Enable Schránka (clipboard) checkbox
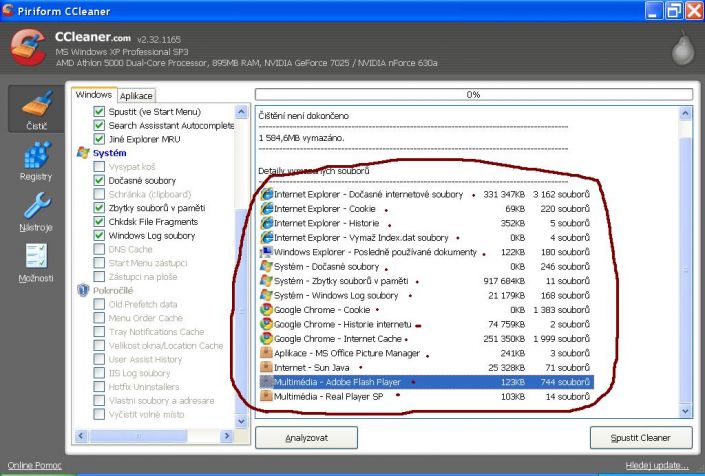This screenshot has width=705, height=476. (99, 194)
